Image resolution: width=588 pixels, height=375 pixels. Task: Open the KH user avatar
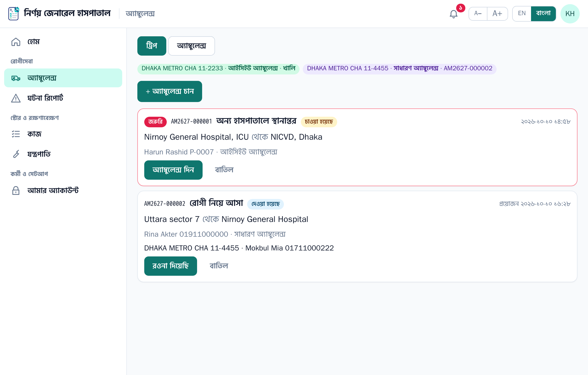click(570, 14)
